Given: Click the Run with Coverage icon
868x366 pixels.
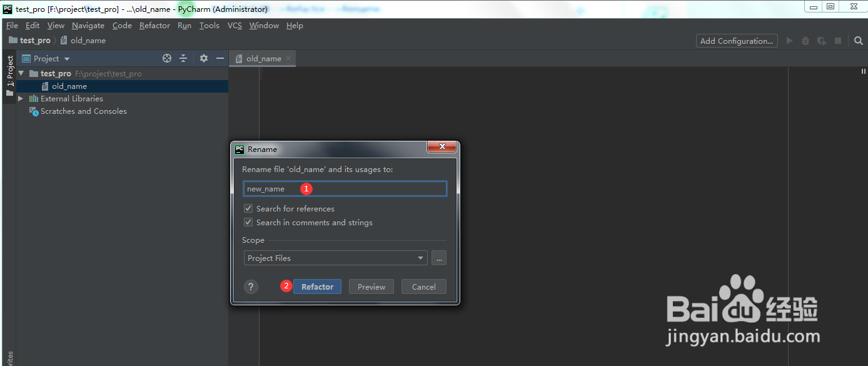Looking at the screenshot, I should pyautogui.click(x=822, y=41).
